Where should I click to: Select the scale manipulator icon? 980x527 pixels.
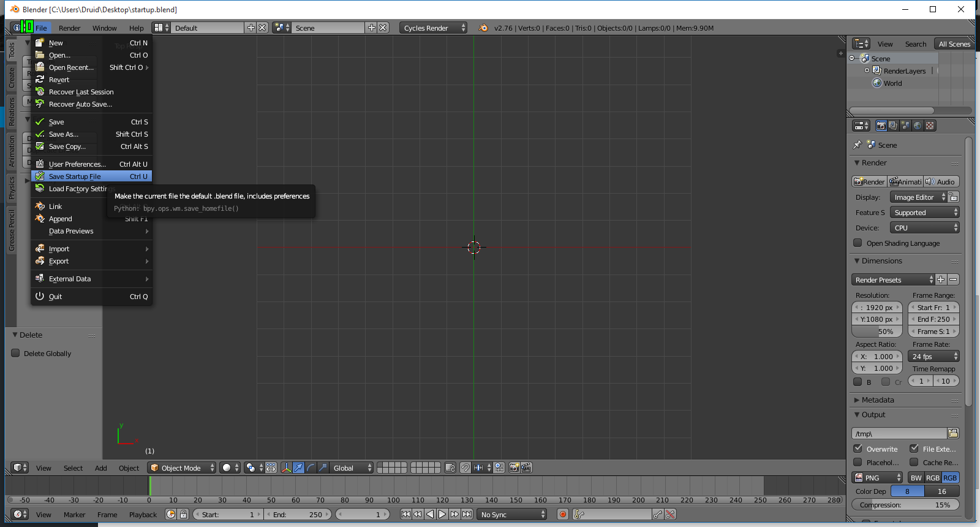pos(323,468)
